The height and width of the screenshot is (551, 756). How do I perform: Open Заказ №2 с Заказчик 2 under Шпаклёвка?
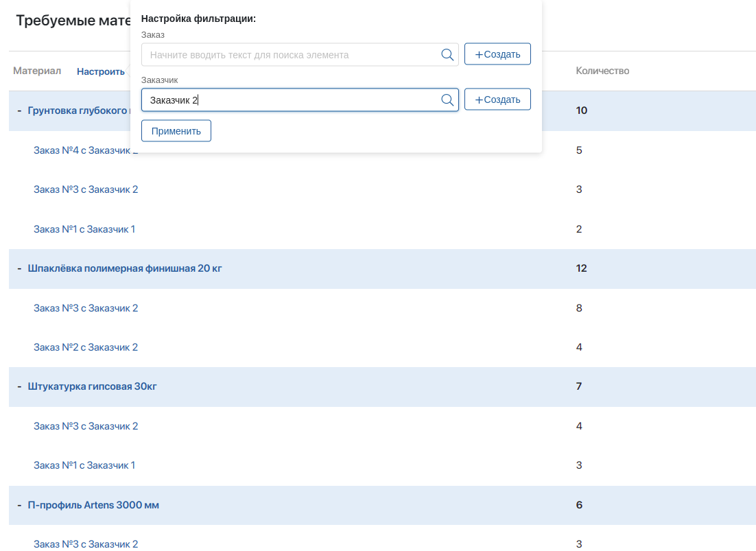tap(86, 347)
